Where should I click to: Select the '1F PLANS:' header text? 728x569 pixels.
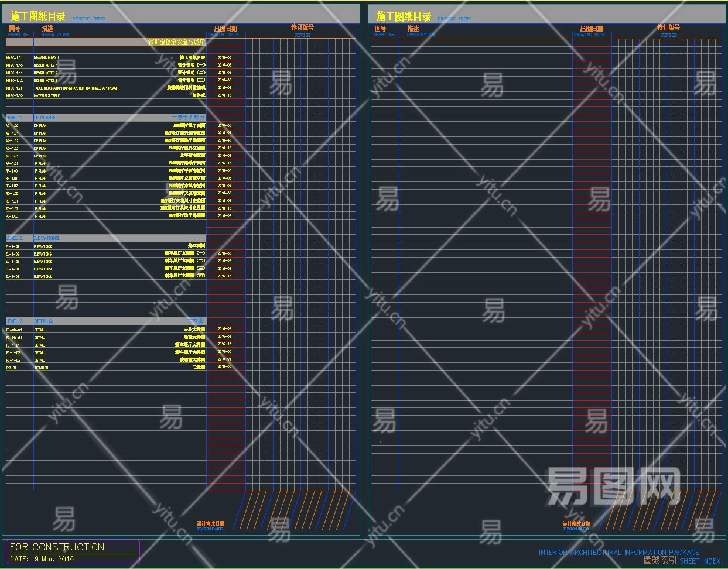[45, 118]
